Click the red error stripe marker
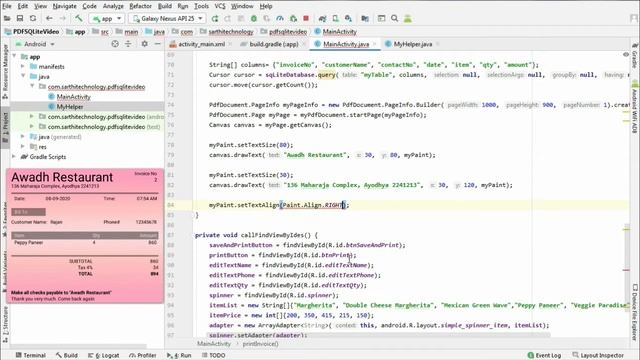640x360 pixels. (626, 270)
